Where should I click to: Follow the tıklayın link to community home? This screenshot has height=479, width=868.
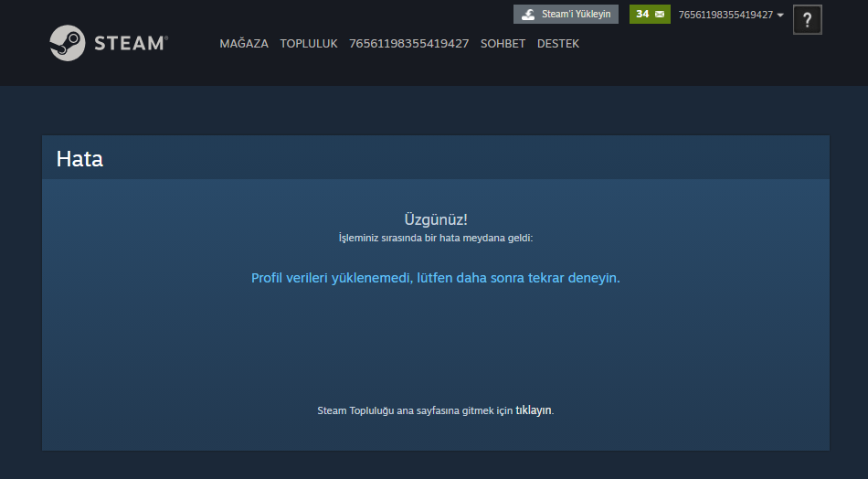[x=533, y=410]
